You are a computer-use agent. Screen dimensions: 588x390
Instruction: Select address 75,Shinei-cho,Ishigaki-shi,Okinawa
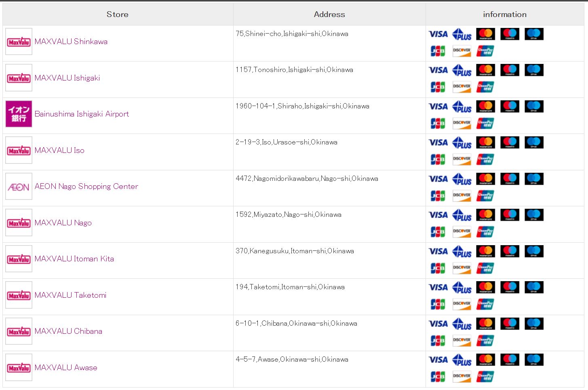click(292, 34)
